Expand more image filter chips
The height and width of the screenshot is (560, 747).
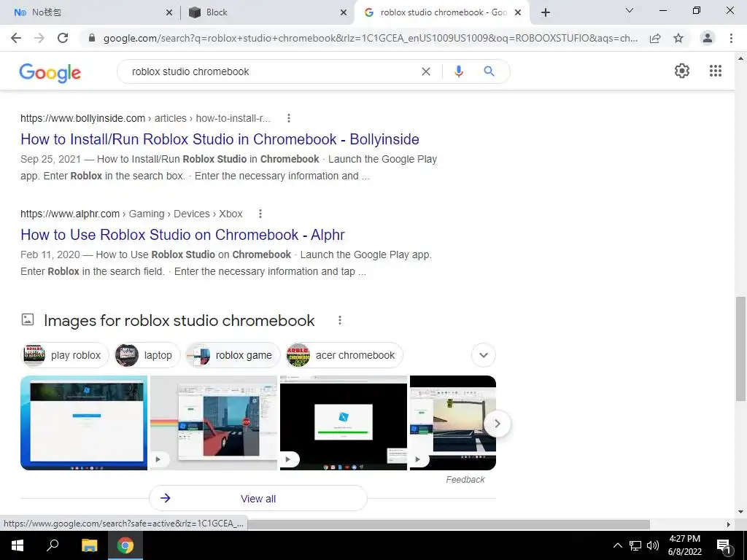pos(484,355)
